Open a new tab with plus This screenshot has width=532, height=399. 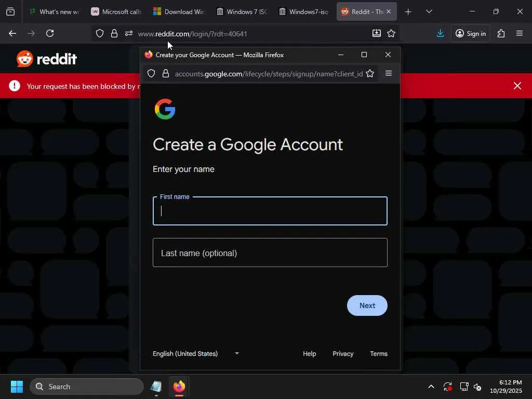[408, 11]
